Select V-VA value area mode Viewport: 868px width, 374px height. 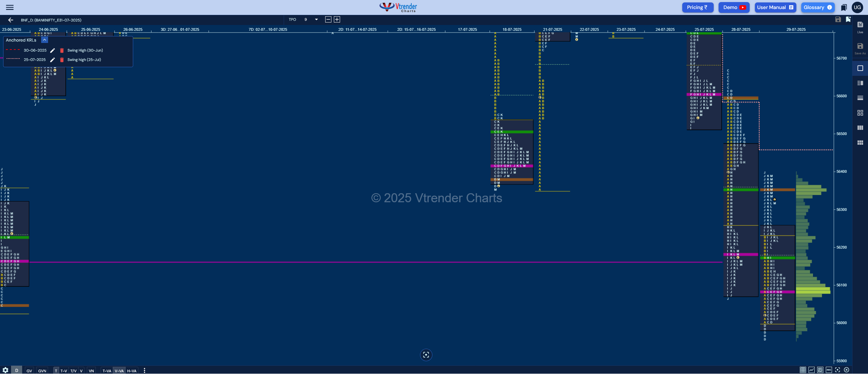coord(119,371)
